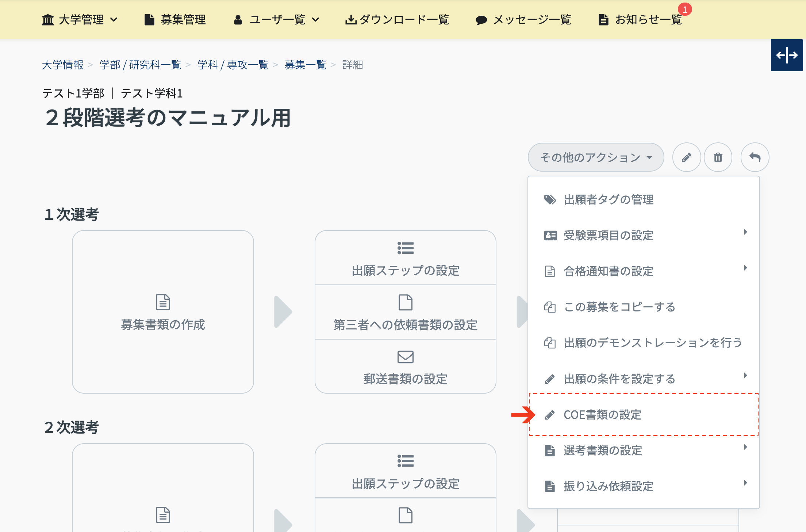806x532 pixels.
Task: Go to 学部 / 研究科一覧 breadcrumb
Action: pyautogui.click(x=140, y=65)
